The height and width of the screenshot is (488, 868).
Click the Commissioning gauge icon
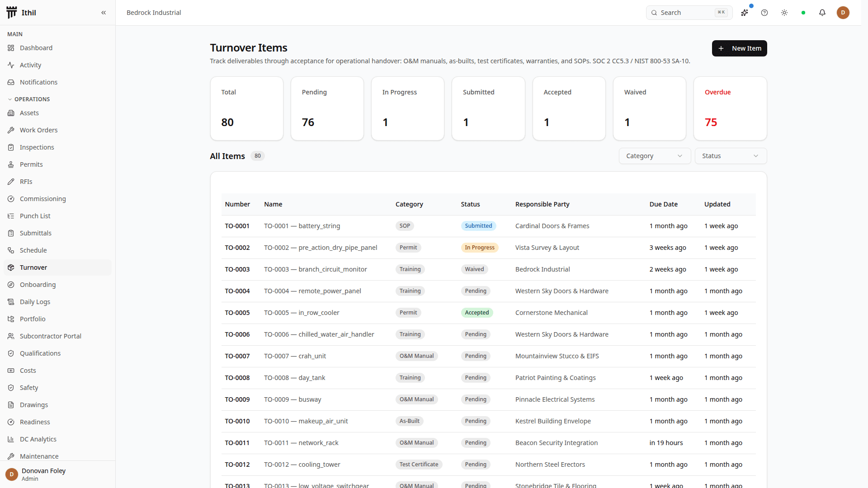(x=11, y=199)
